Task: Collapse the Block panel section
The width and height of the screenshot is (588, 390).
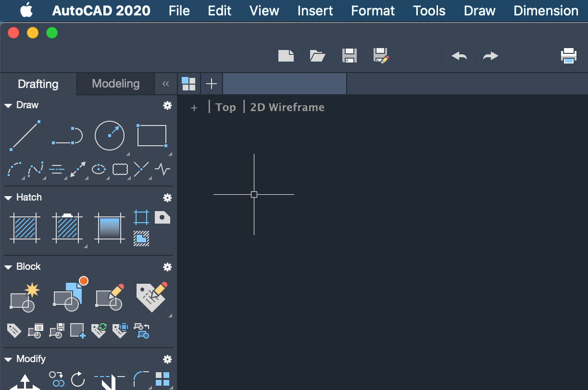Action: (x=8, y=267)
